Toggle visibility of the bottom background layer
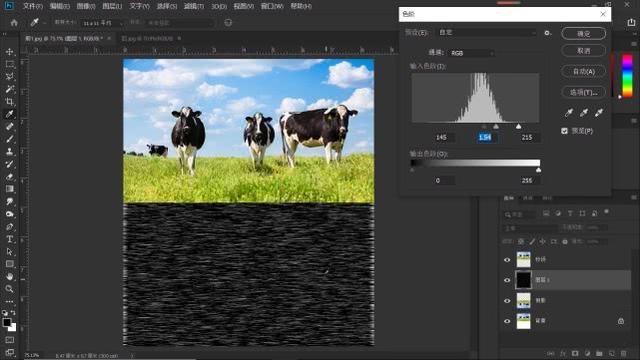Screen dimensions: 640x360 [507, 321]
